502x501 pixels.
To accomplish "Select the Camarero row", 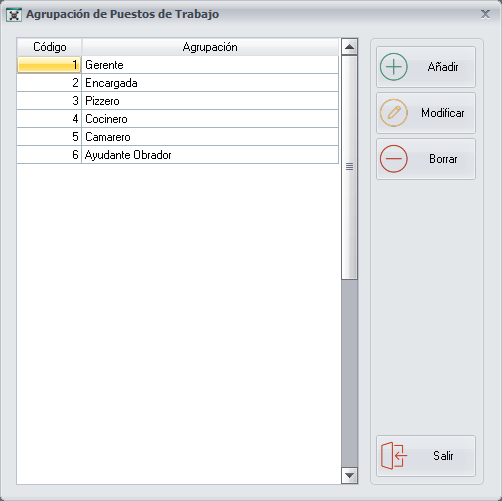I will point(178,137).
